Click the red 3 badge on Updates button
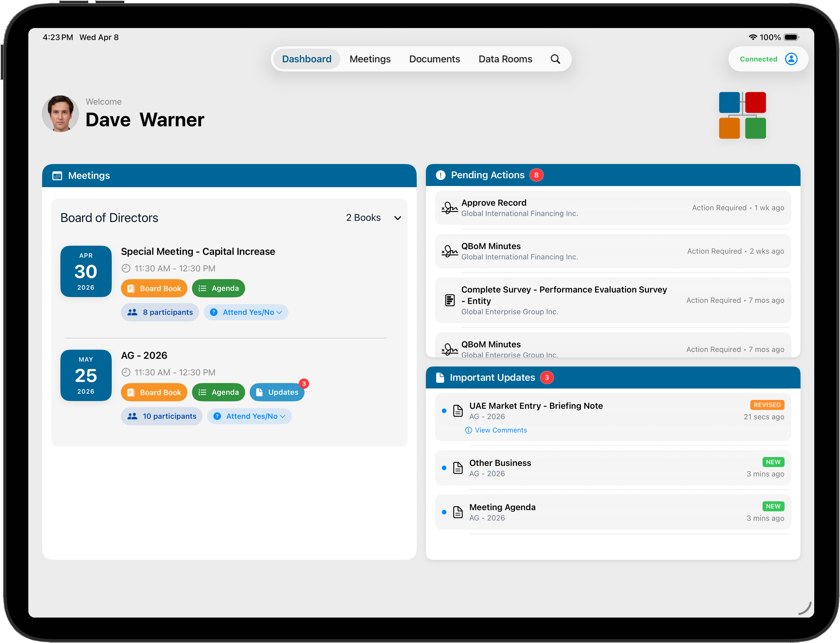840x643 pixels. coord(304,384)
